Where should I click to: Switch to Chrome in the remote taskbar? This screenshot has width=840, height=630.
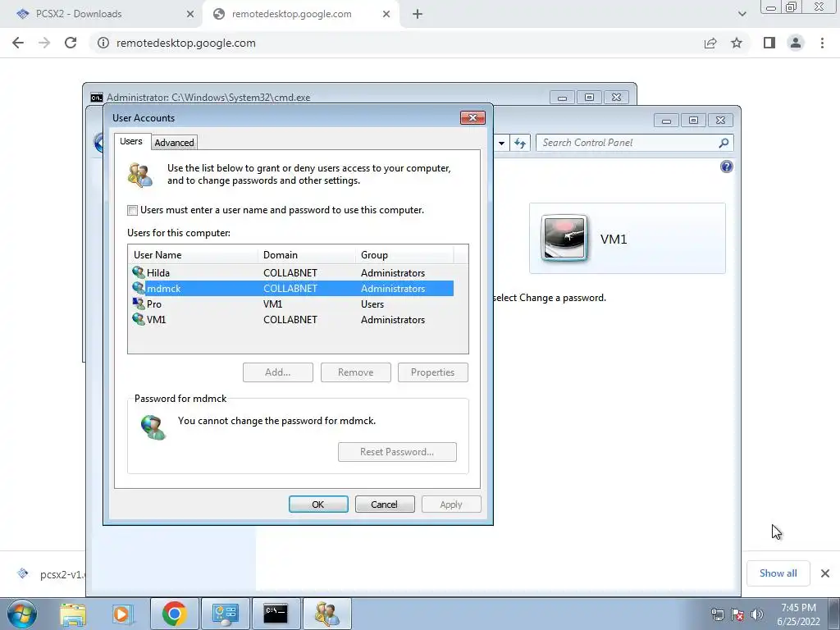coord(174,614)
